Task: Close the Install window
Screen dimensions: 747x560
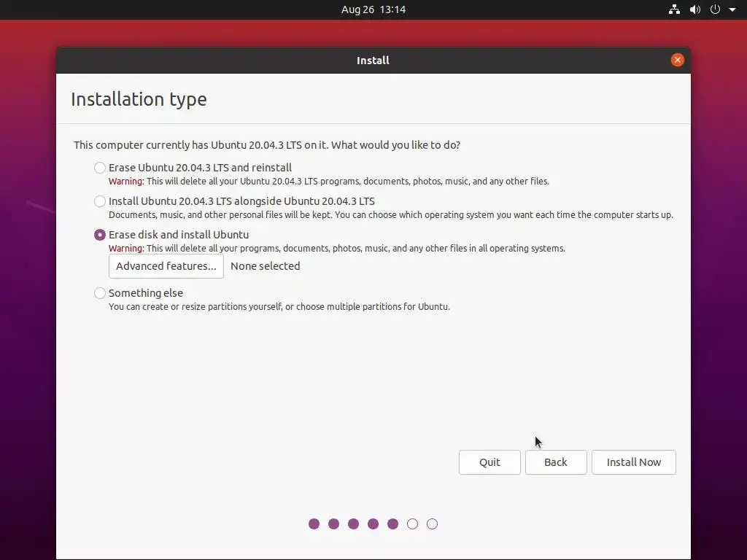Action: coord(678,60)
